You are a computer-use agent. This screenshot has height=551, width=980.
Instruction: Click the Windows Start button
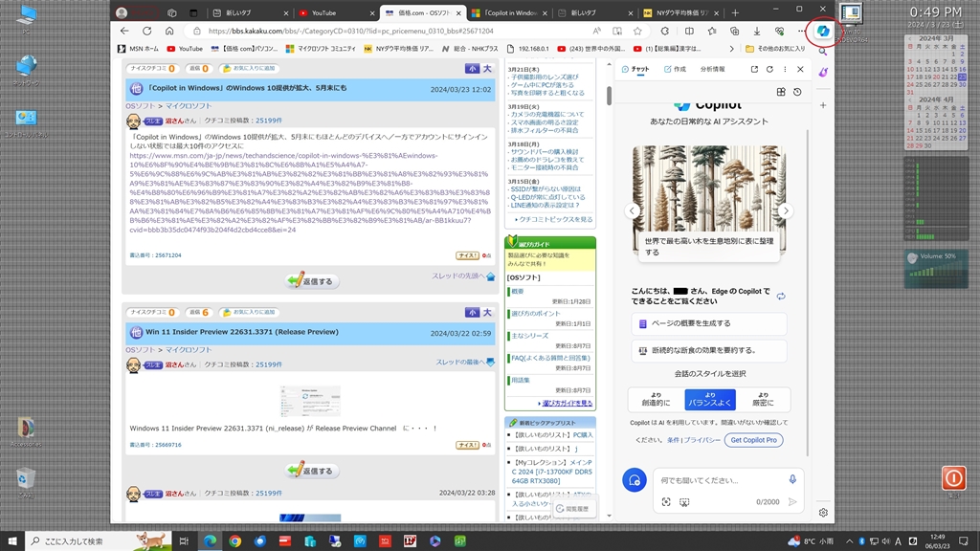11,540
